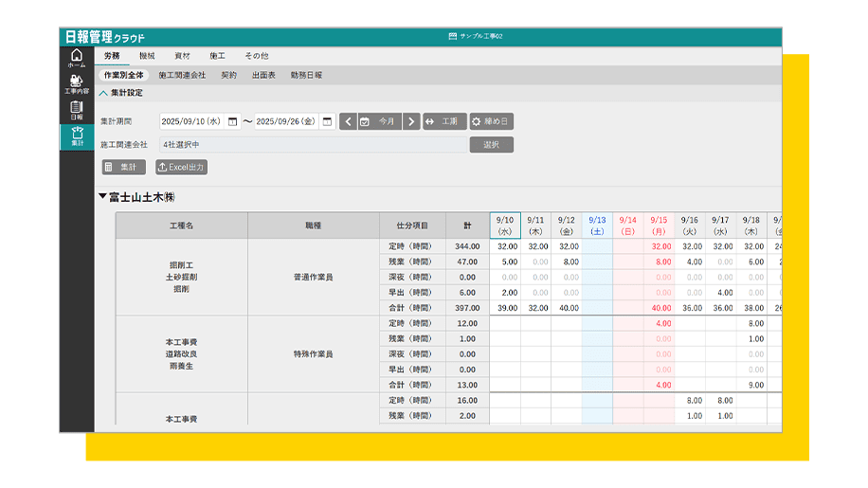This screenshot has height=488, width=868.
Task: Select the 9/10 (水) date column header
Action: pyautogui.click(x=505, y=226)
